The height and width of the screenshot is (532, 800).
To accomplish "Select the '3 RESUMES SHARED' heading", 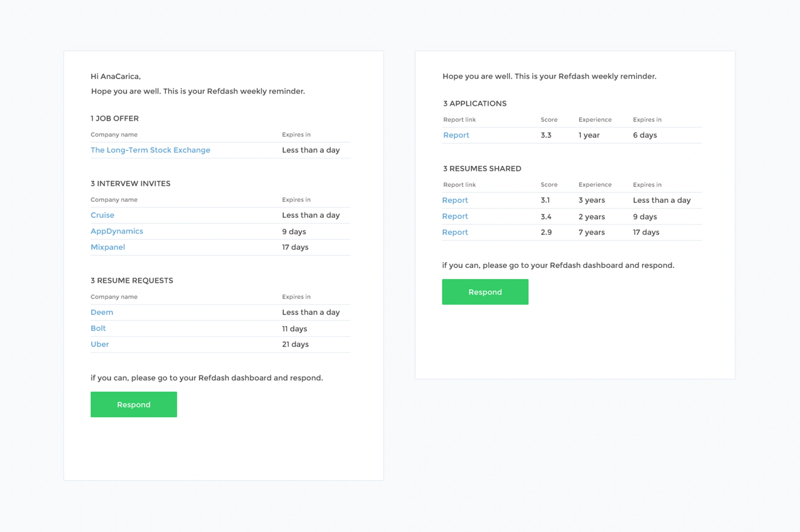I will click(482, 168).
